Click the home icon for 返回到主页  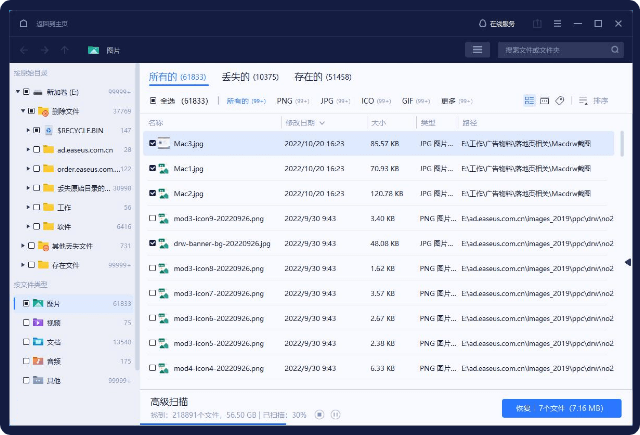click(23, 23)
